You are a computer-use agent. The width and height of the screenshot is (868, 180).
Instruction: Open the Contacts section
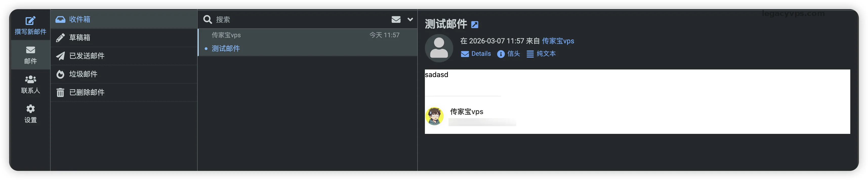click(30, 84)
